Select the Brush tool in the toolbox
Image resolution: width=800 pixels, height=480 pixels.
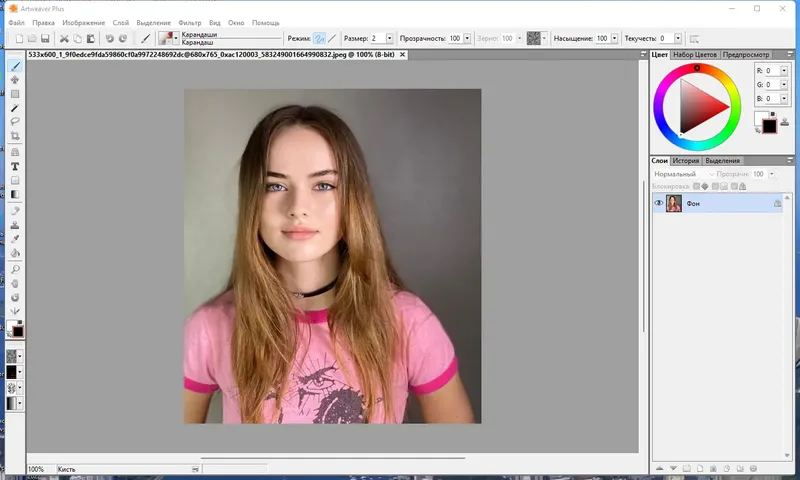(15, 66)
